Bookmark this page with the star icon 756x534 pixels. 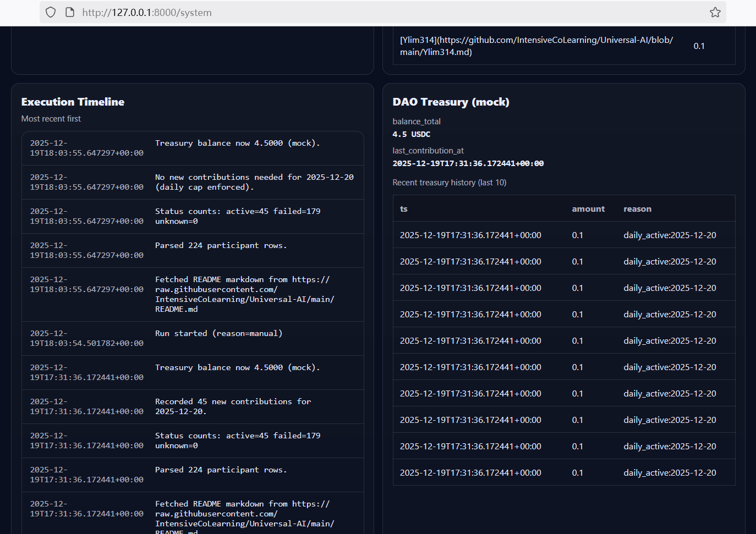[715, 12]
